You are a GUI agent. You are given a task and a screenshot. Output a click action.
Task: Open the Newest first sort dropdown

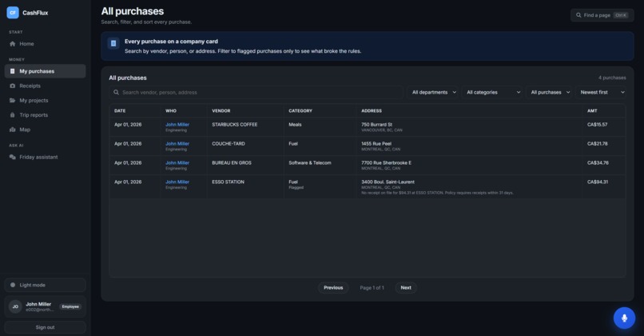602,93
